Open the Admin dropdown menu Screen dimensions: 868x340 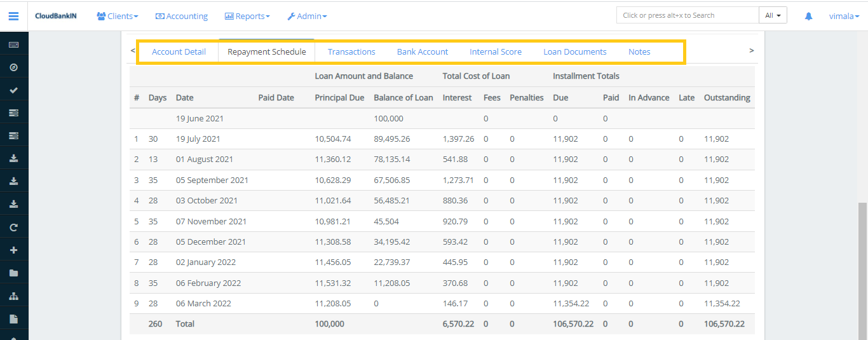pos(308,16)
